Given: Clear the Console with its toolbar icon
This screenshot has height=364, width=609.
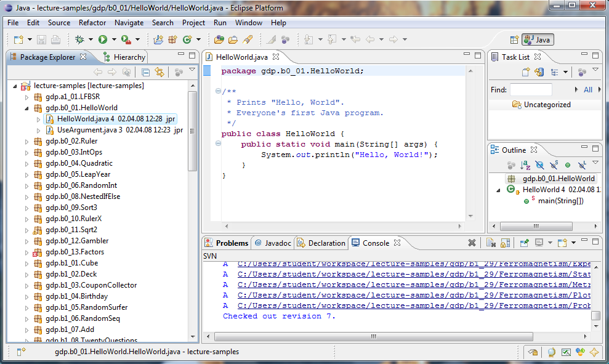Looking at the screenshot, I should (x=491, y=243).
